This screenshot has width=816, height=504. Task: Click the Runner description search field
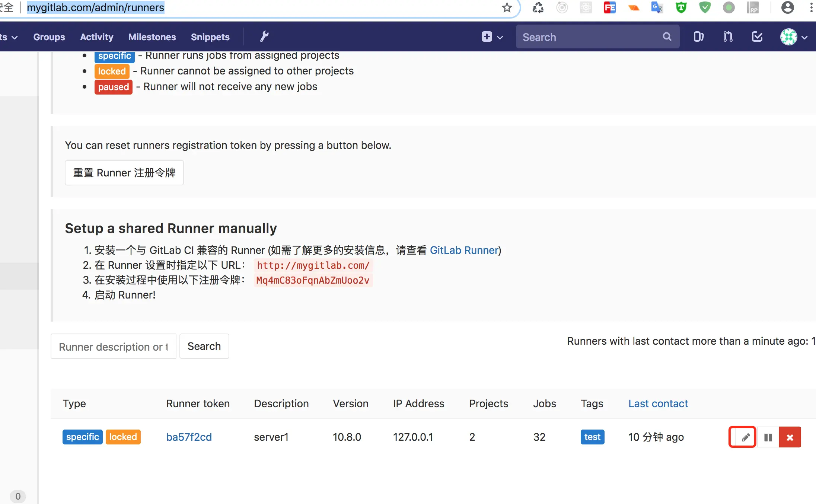113,347
